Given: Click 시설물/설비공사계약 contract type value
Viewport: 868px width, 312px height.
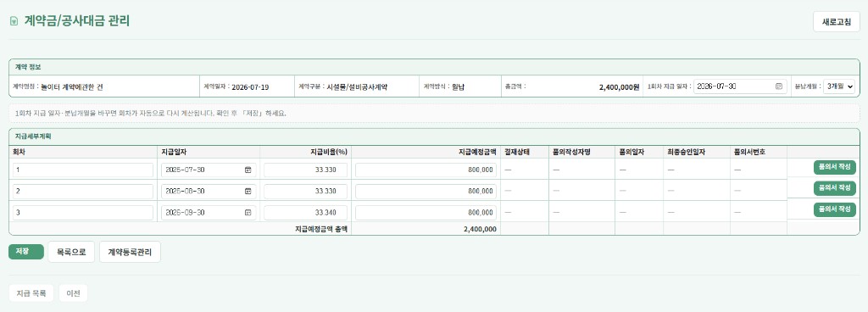Looking at the screenshot, I should coord(357,86).
